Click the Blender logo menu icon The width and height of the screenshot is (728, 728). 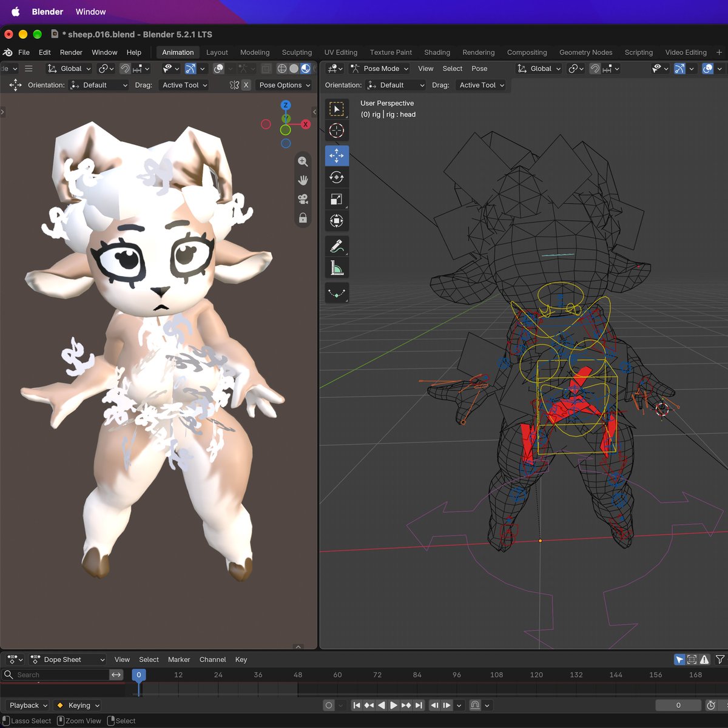8,52
